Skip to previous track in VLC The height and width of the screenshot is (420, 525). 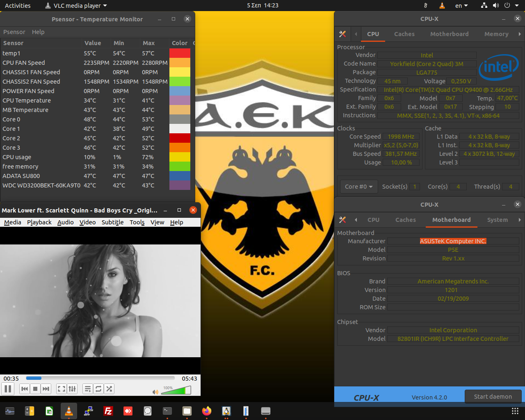[25, 389]
